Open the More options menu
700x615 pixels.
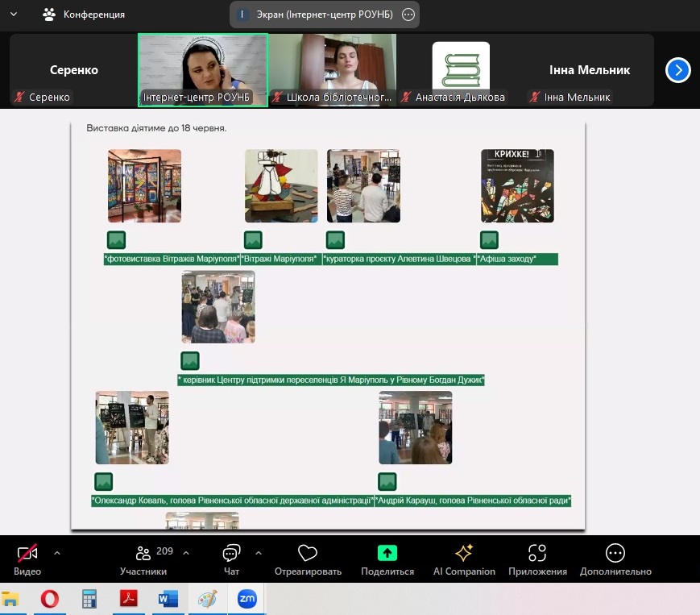(615, 554)
